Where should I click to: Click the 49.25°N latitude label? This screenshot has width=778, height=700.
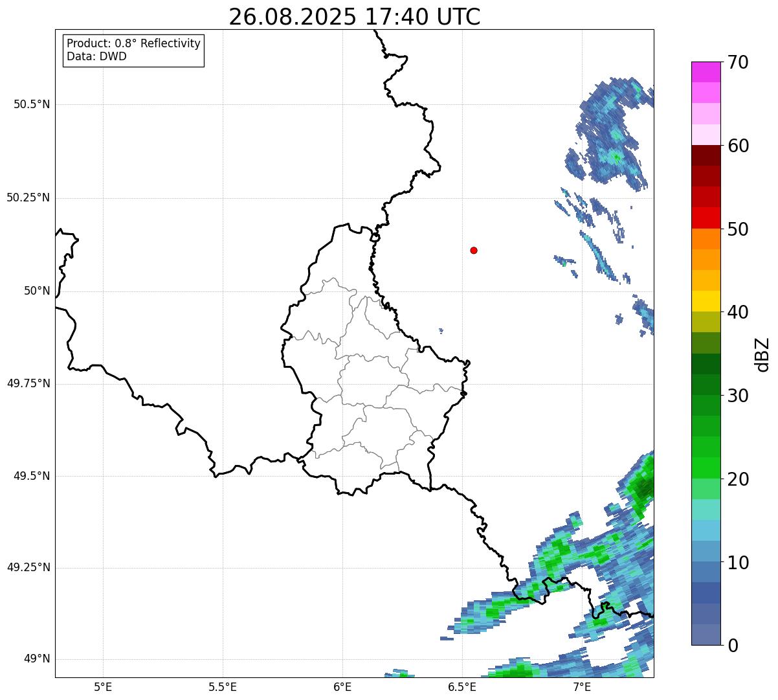tap(28, 568)
